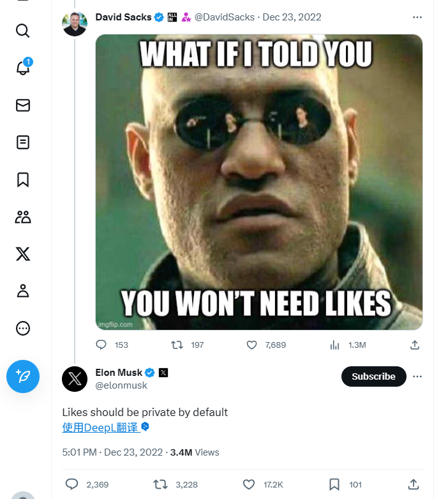
Task: Open Communities icon in sidebar
Action: point(23,217)
